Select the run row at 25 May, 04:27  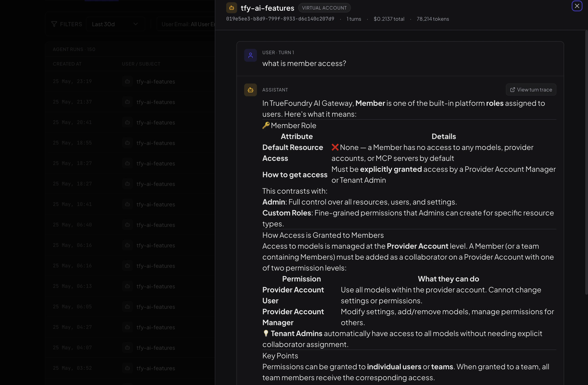click(x=130, y=327)
